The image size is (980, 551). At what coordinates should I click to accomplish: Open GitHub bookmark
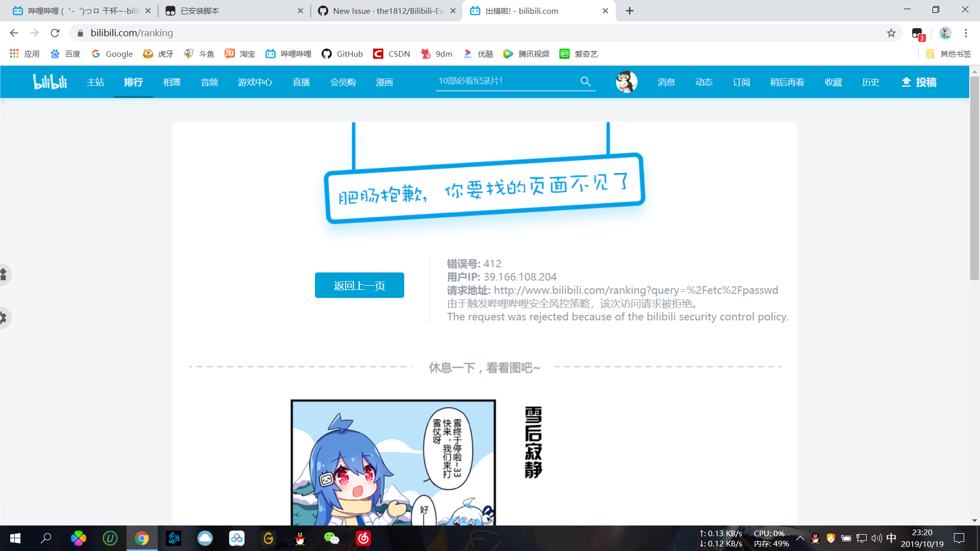coord(342,54)
